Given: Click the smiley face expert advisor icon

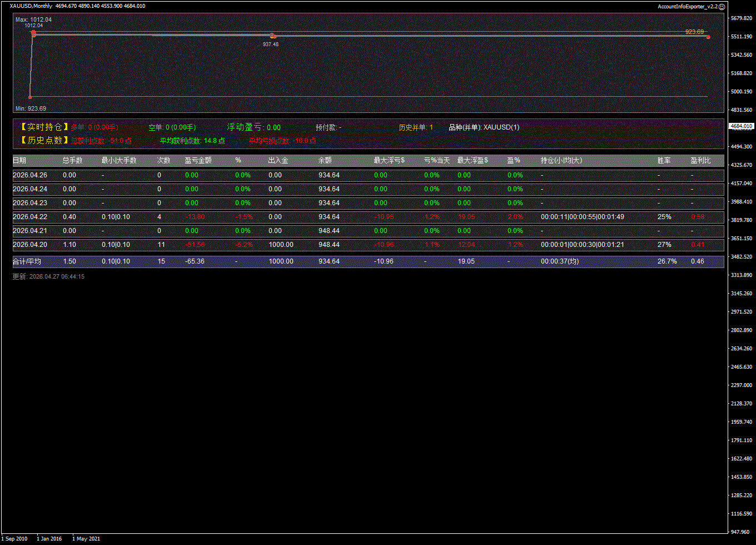Looking at the screenshot, I should click(x=722, y=7).
